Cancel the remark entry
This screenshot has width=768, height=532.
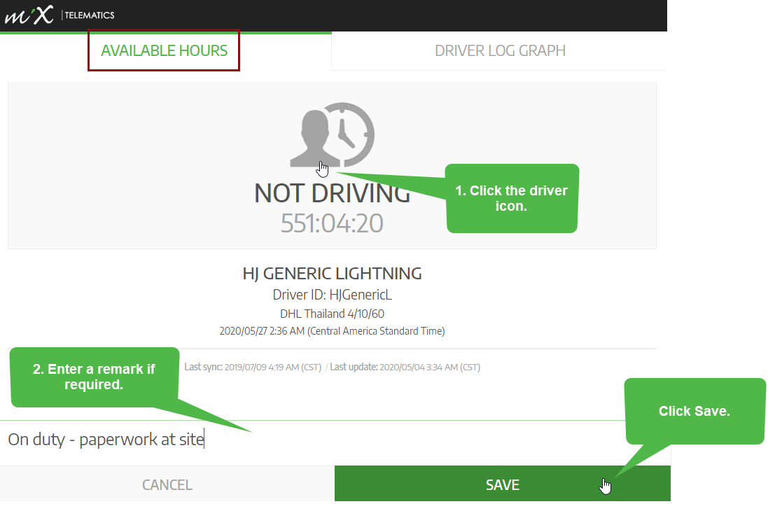coord(167,484)
